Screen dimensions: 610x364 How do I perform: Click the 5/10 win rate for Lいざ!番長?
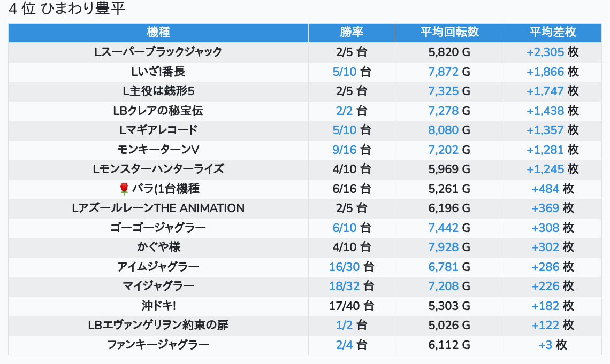click(344, 72)
